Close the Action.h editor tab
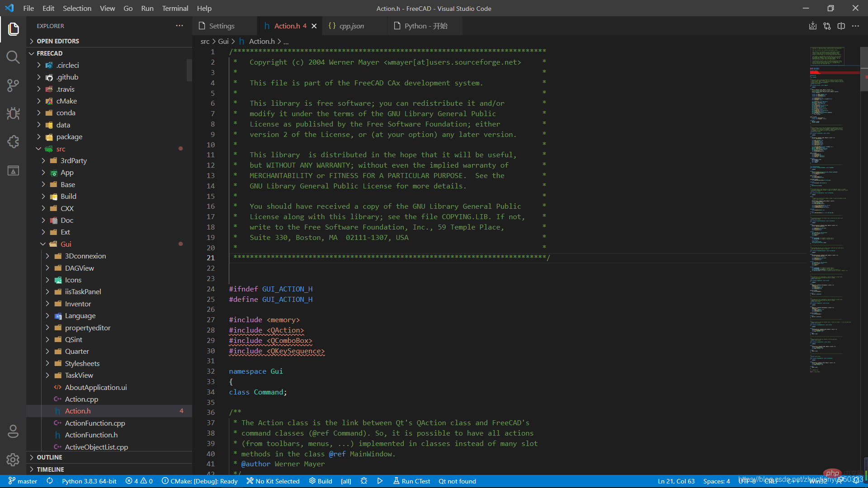Screen dimensions: 868x488 pyautogui.click(x=314, y=26)
